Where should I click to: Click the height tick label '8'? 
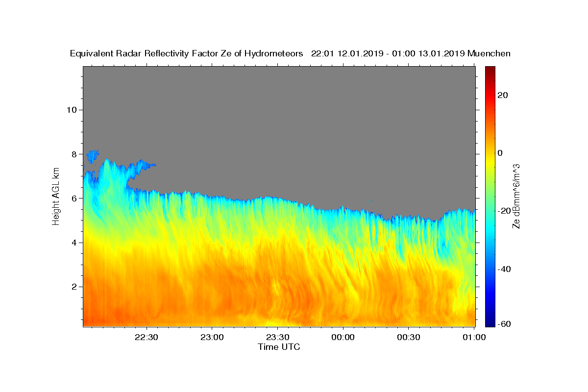click(73, 154)
